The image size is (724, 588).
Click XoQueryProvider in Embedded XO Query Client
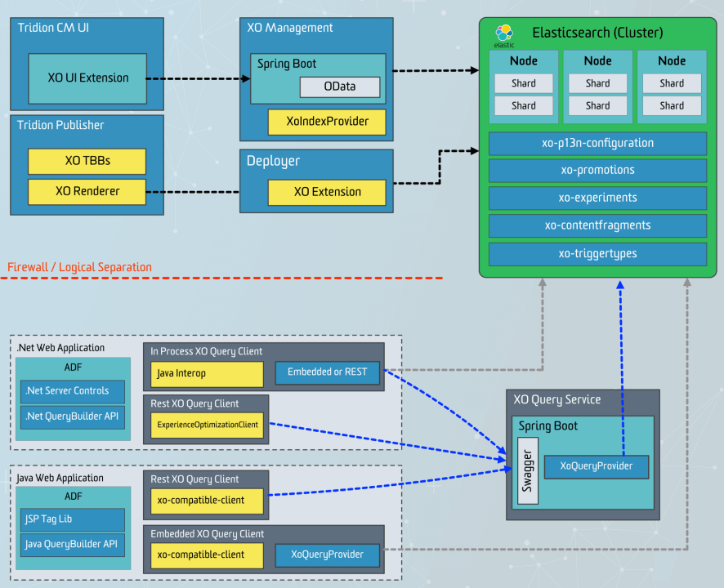(328, 555)
